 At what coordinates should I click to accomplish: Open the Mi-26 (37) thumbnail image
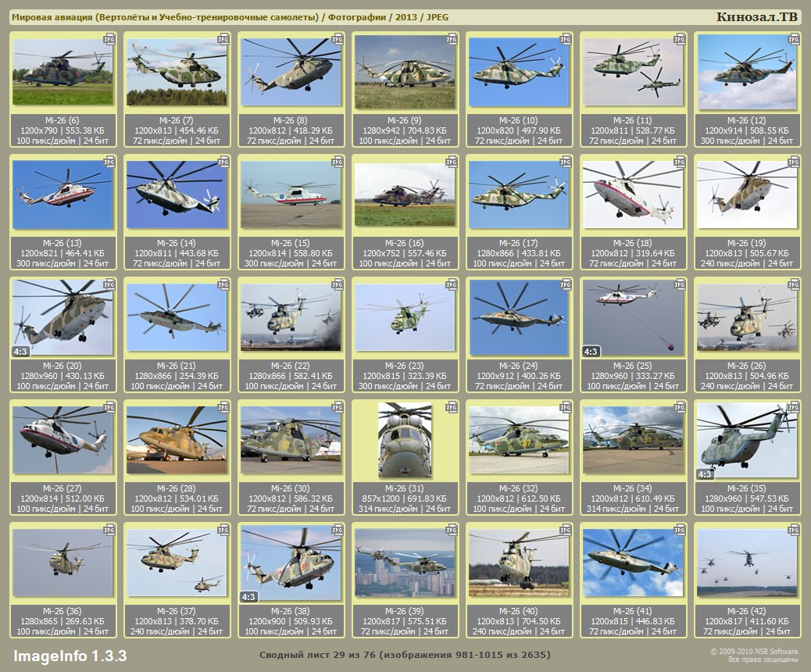coord(177,563)
